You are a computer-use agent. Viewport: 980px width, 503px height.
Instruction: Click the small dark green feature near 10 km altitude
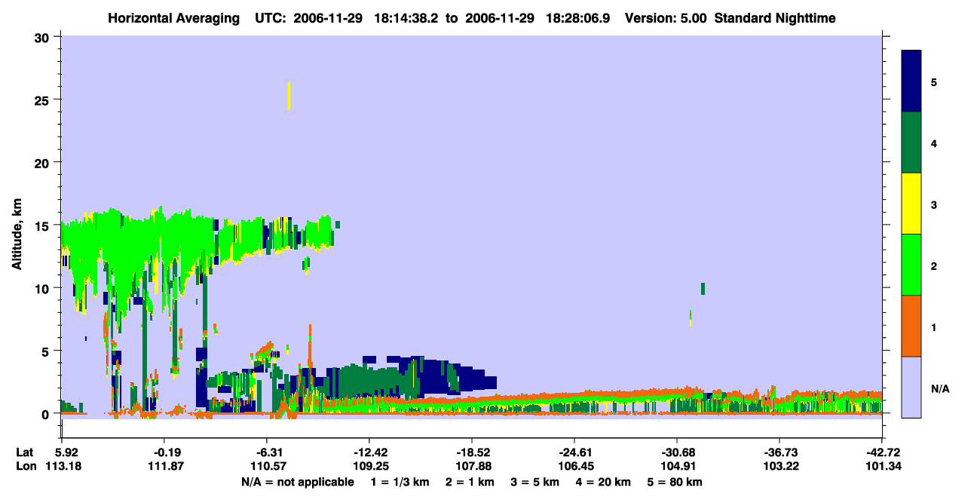point(703,289)
